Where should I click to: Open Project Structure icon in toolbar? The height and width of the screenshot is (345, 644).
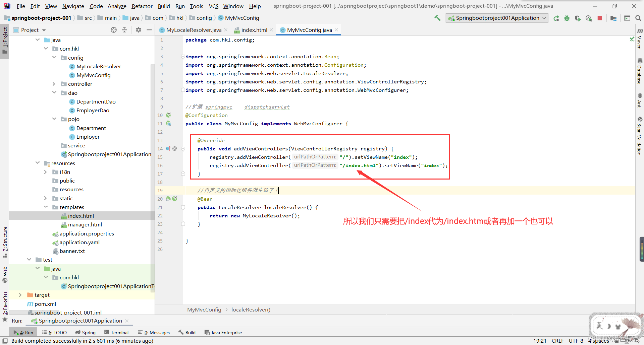(613, 18)
